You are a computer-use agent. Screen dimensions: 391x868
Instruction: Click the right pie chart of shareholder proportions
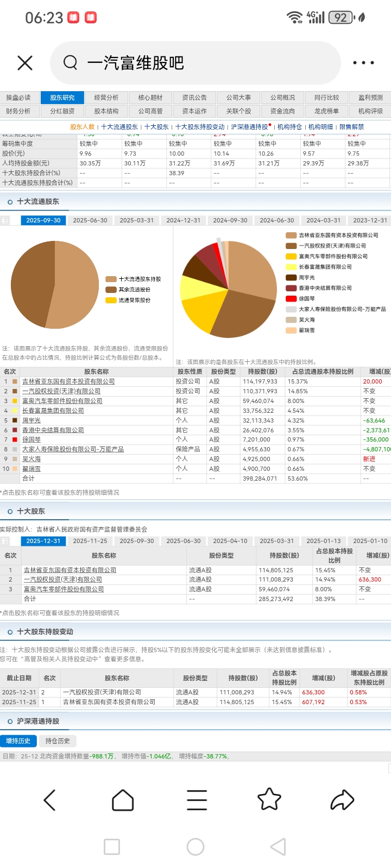(x=229, y=289)
